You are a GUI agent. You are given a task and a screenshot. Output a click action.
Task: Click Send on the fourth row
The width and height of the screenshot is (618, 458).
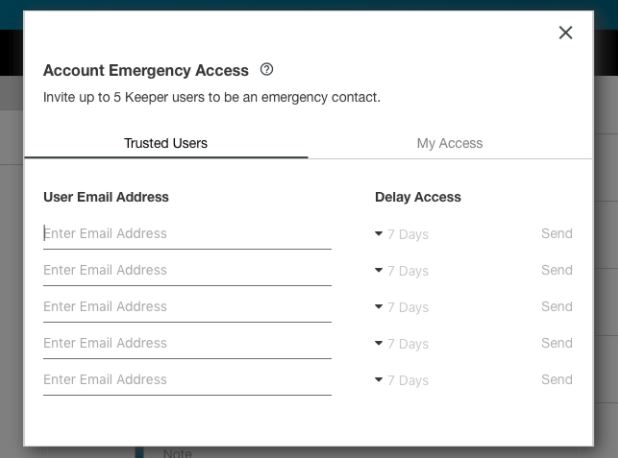(x=556, y=343)
